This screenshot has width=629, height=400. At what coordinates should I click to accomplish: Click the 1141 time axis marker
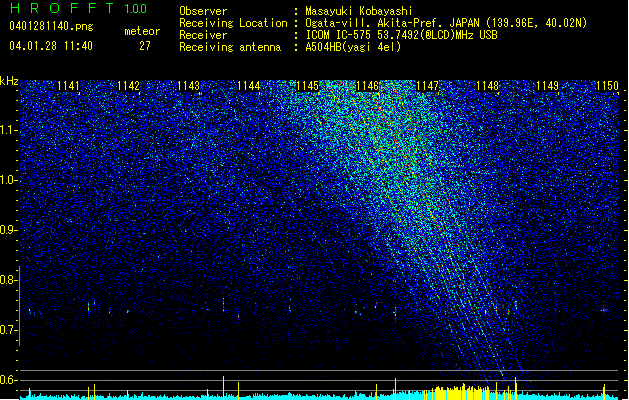pos(69,86)
